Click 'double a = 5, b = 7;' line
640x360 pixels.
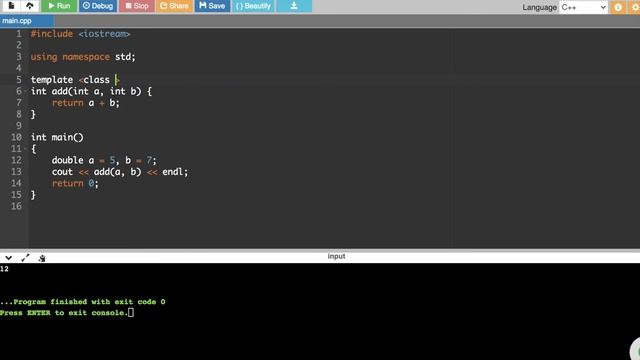[x=104, y=160]
